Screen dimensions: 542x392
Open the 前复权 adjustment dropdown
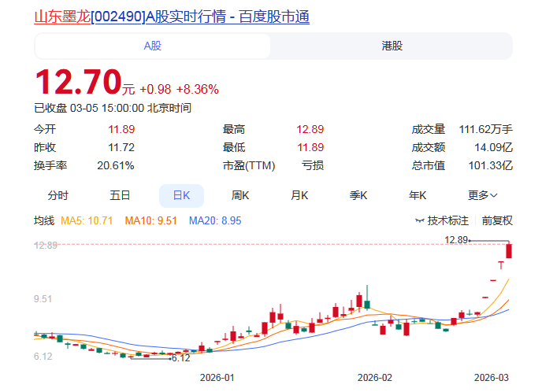[497, 221]
